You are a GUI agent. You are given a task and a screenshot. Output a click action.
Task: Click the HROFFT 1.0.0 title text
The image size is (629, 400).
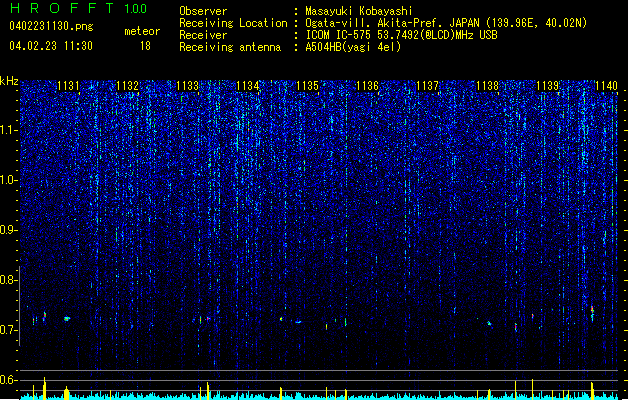tap(79, 8)
